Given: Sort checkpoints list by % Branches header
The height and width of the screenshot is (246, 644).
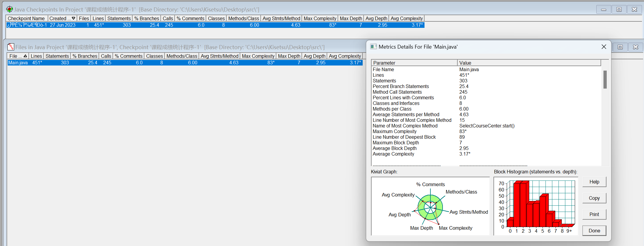Looking at the screenshot, I should (146, 18).
